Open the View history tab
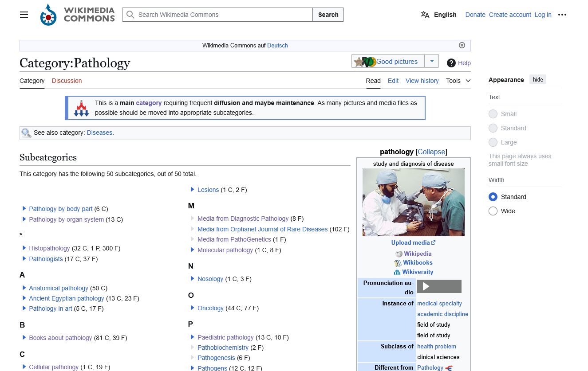Viewport: 588px width, 371px height. [422, 81]
